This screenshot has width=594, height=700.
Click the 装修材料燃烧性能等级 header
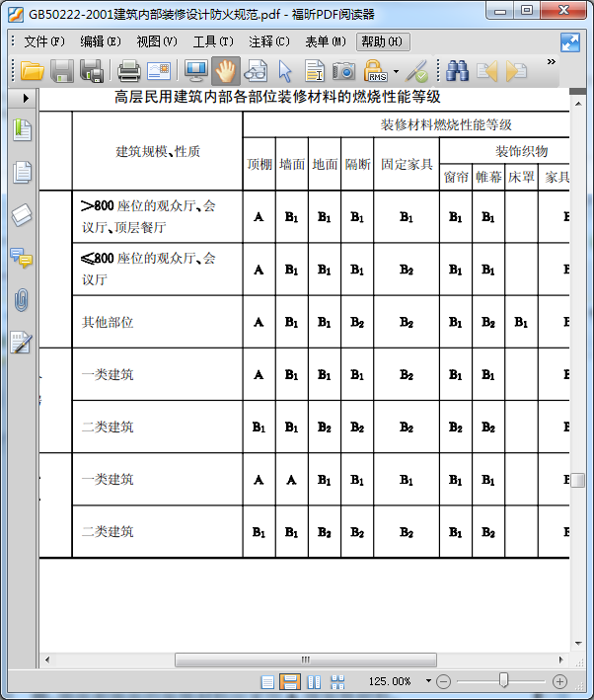tap(446, 124)
